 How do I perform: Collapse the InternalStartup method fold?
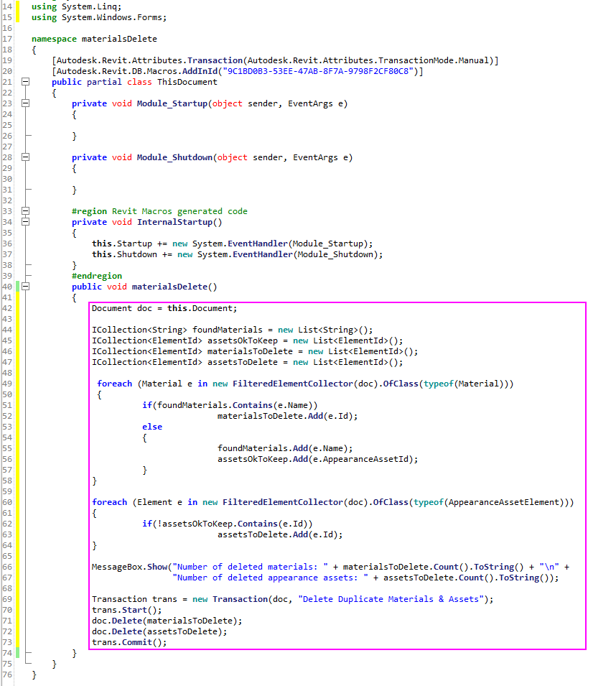point(26,222)
